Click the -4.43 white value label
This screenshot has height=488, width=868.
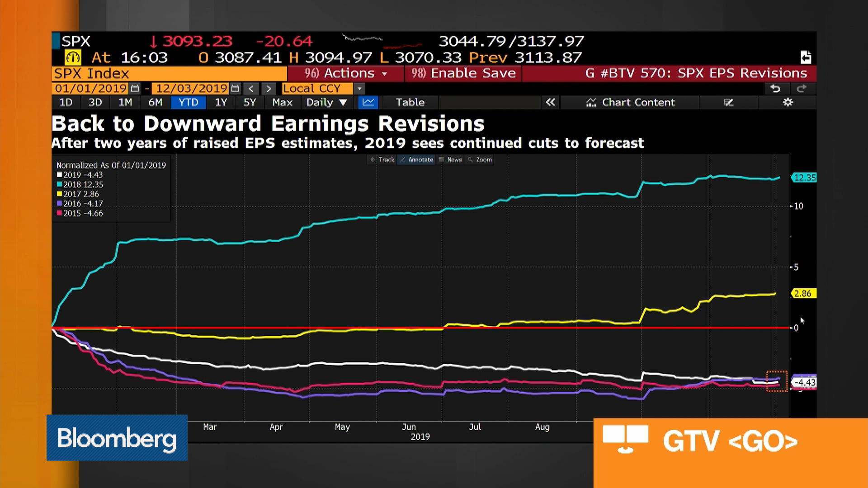tap(805, 382)
